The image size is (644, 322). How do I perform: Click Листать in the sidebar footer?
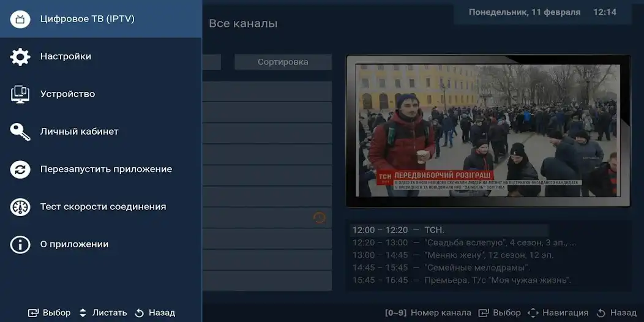coord(109,313)
